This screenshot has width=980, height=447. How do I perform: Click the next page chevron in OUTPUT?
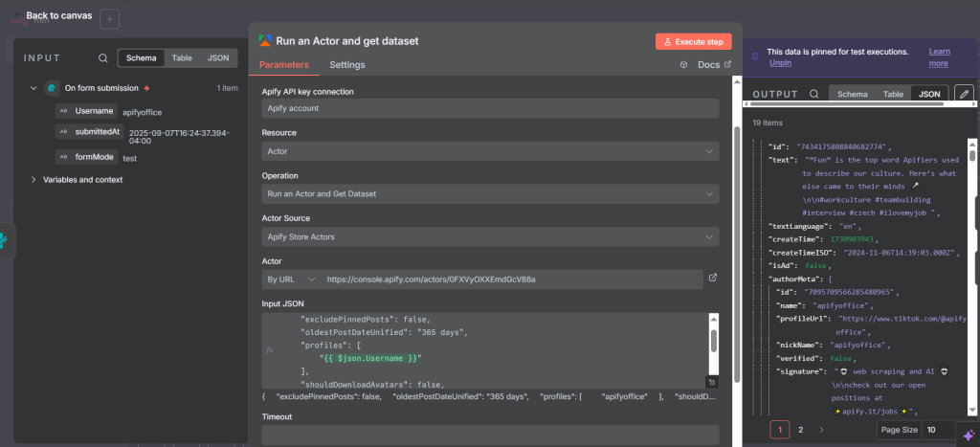(x=822, y=430)
